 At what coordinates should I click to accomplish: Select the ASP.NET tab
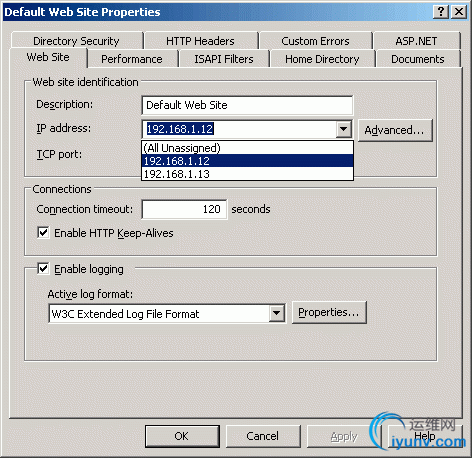tap(416, 41)
